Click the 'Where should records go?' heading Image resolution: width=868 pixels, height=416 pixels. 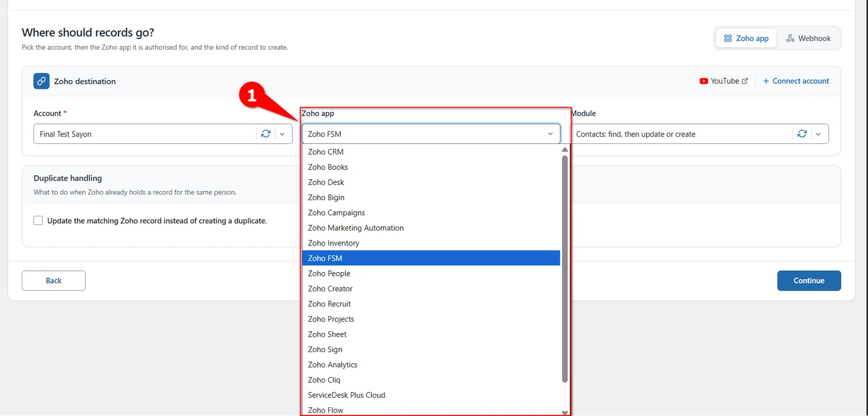point(88,32)
